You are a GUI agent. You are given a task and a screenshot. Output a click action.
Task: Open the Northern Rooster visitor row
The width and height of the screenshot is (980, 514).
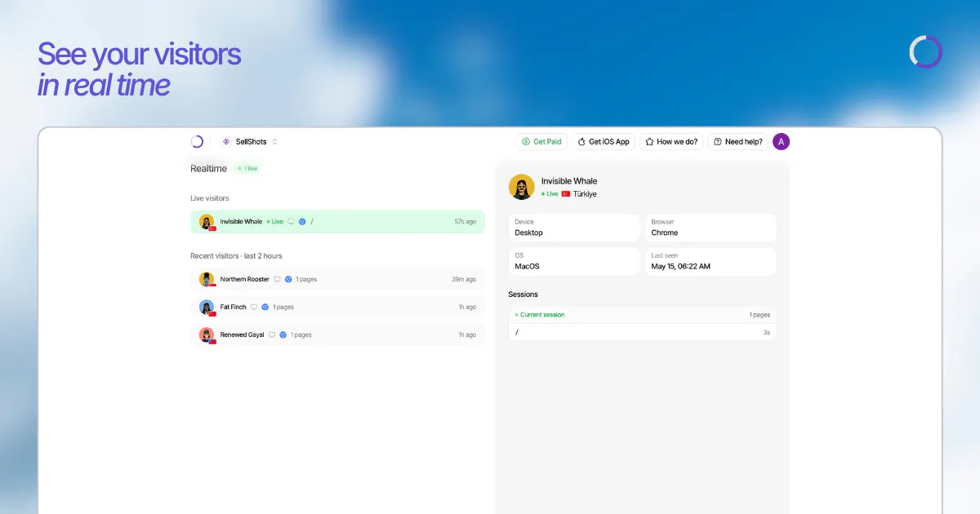337,279
